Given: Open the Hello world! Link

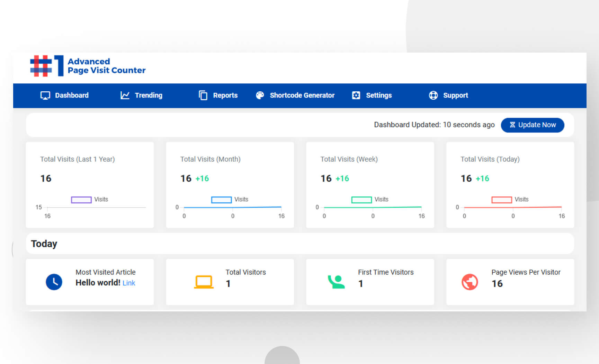Looking at the screenshot, I should [128, 283].
